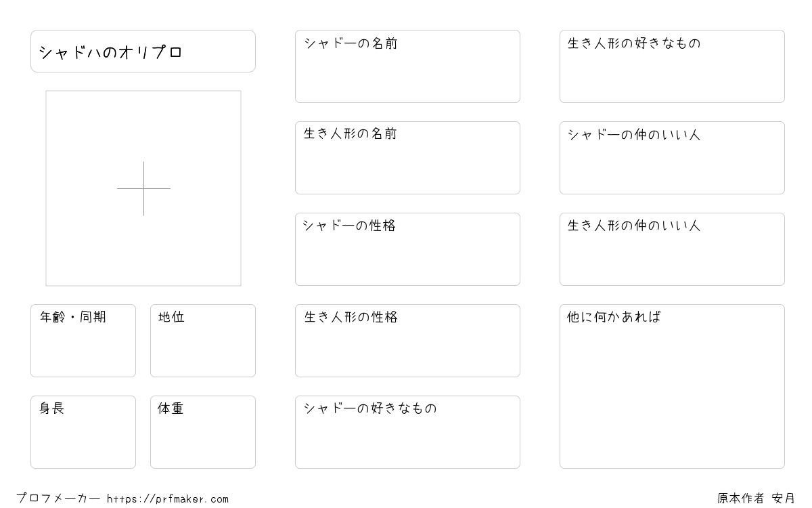Select the シャドーの性格 box
Image resolution: width=812 pixels, height=508 pixels.
(407, 249)
